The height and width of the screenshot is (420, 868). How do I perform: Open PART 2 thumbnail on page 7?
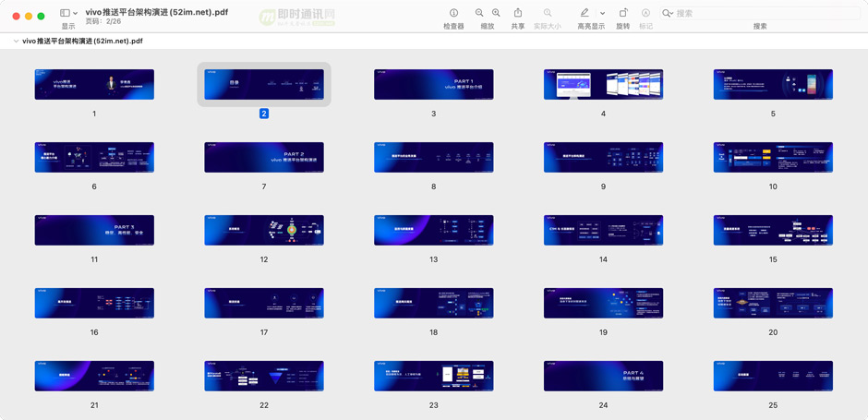pyautogui.click(x=264, y=157)
